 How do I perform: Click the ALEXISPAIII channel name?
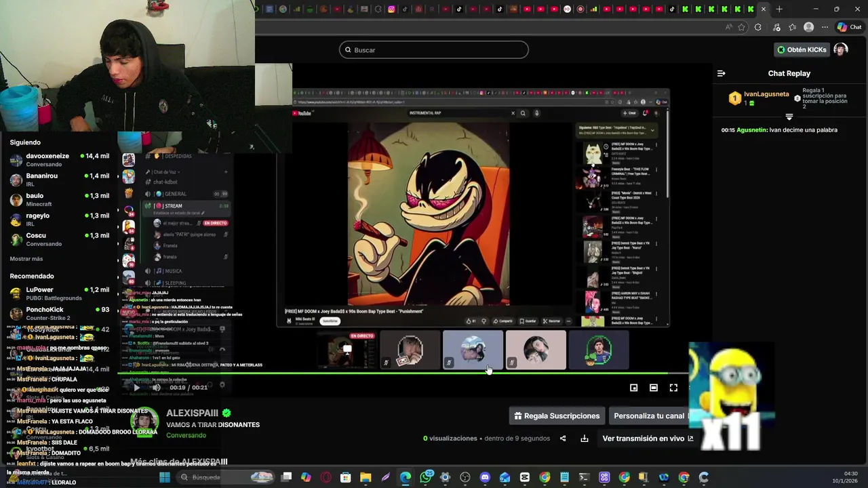(x=193, y=413)
